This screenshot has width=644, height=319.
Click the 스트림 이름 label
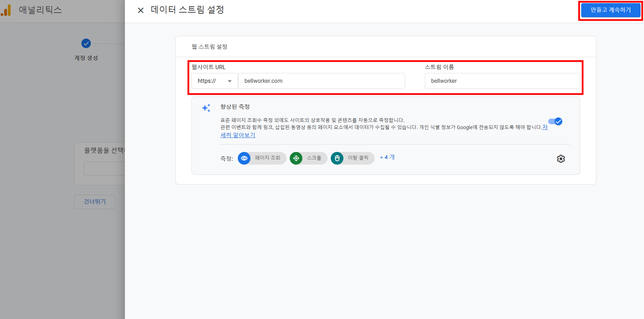pos(440,67)
